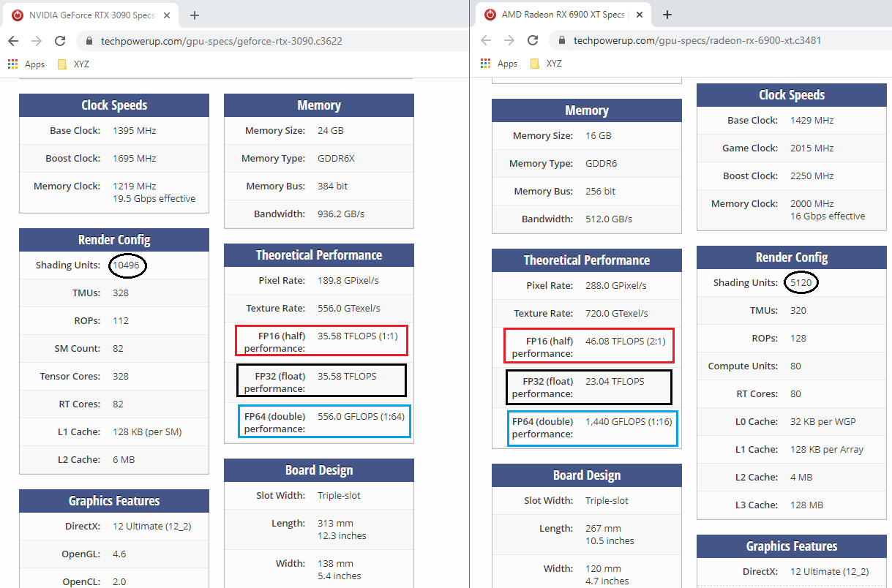The width and height of the screenshot is (892, 588).
Task: Click RX 6900 XT Game Clock 2015 MHz
Action: (812, 148)
